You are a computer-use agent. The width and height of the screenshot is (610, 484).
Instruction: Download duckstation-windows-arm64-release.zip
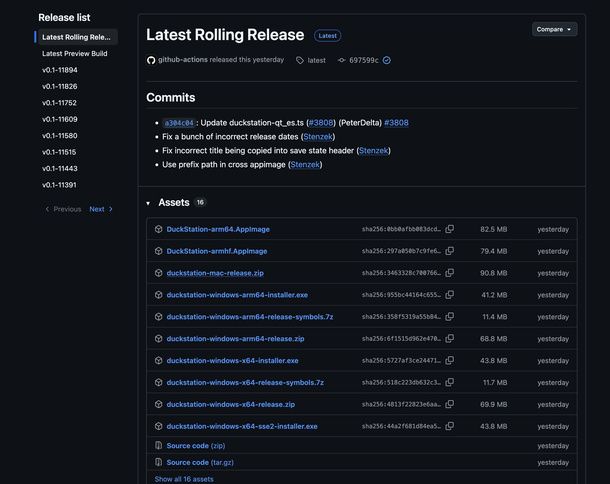pos(235,338)
